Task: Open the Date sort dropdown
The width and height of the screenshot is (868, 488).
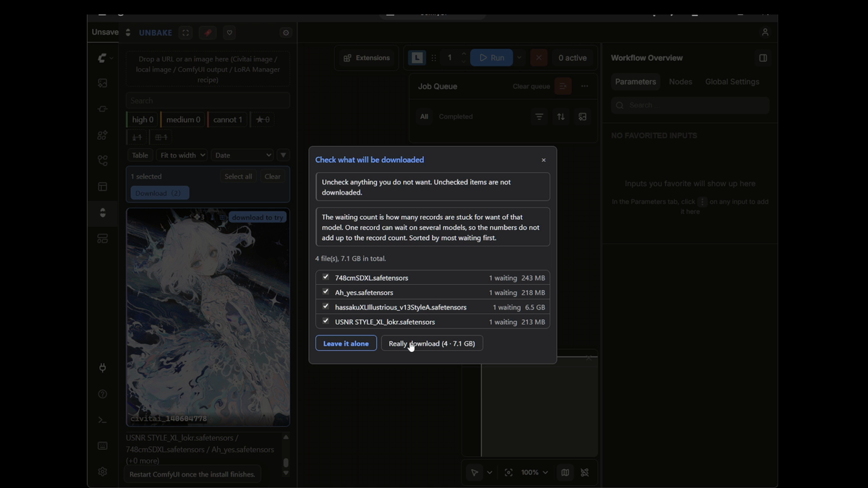Action: pos(242,155)
